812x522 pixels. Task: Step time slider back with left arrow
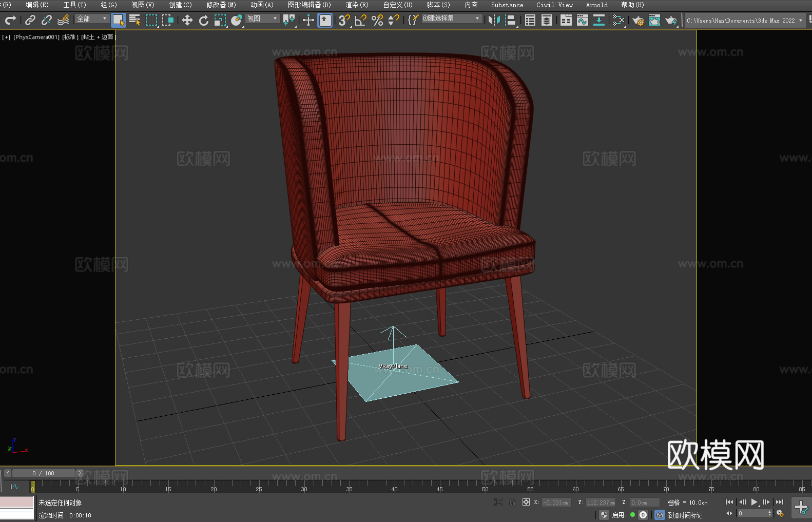click(x=7, y=473)
